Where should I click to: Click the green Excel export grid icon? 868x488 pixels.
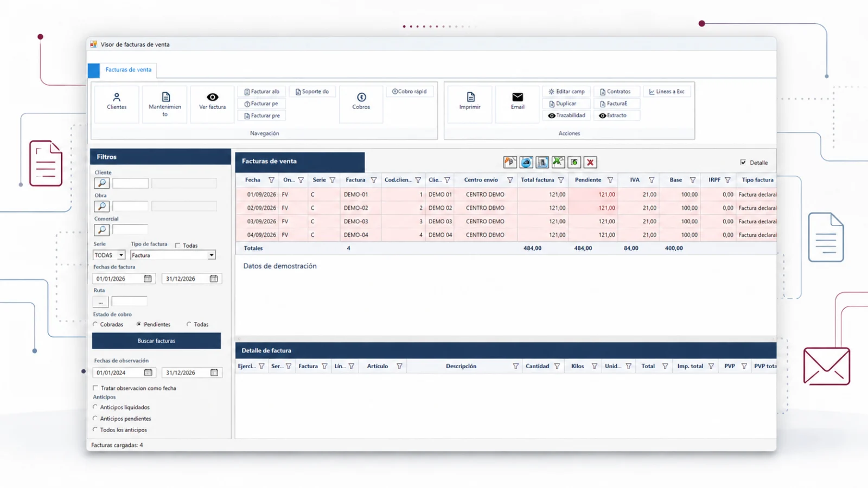(x=558, y=162)
